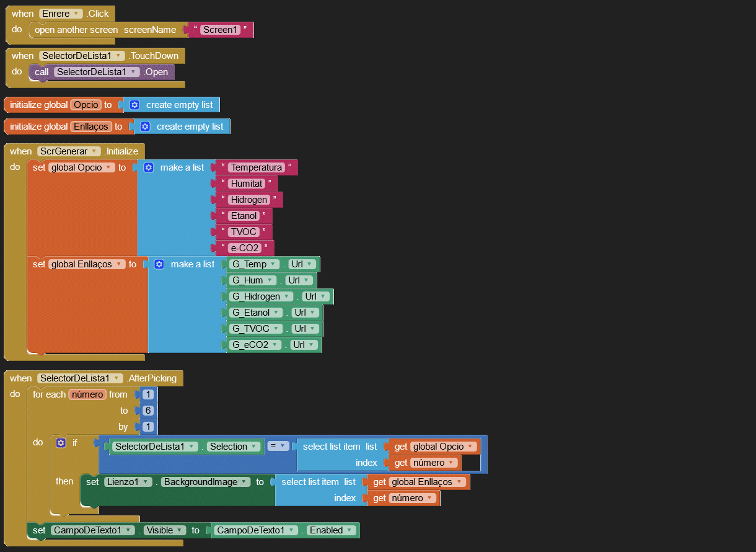756x552 pixels.
Task: Click the Screen1 text string field
Action: click(x=220, y=30)
